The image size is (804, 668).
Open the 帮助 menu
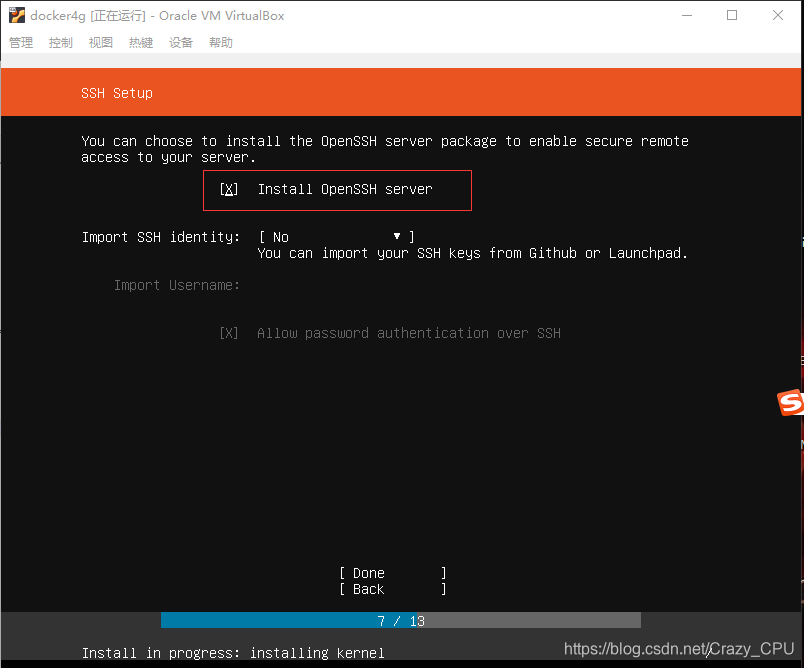[x=220, y=43]
